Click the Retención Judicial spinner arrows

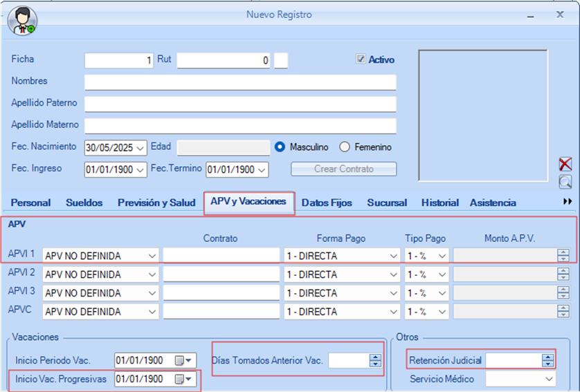(x=548, y=360)
